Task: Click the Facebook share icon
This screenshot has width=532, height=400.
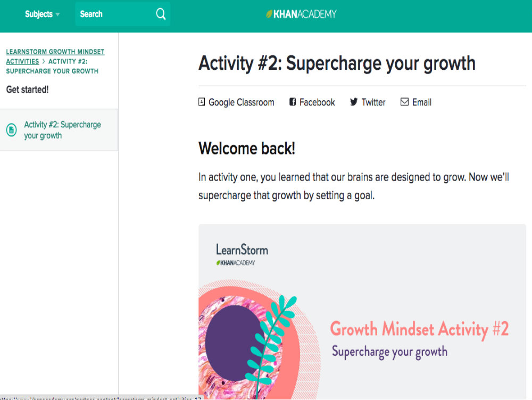Action: pos(293,102)
